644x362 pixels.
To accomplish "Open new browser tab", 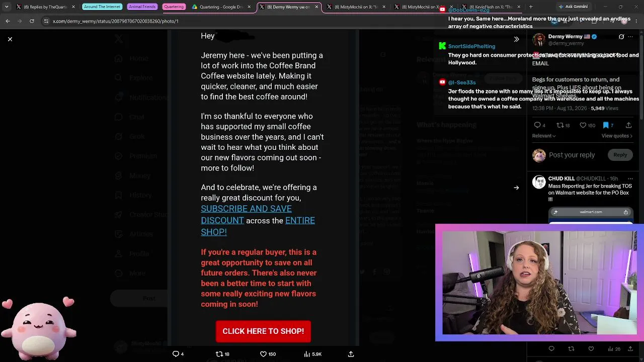I will [531, 7].
